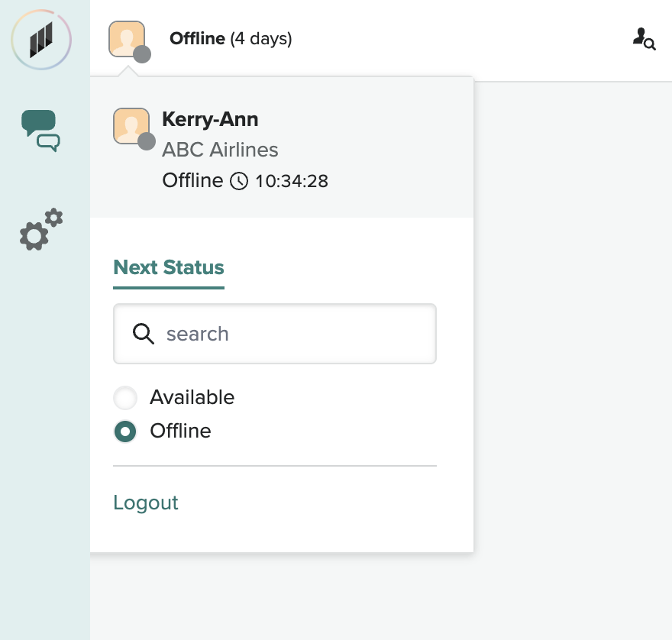
Task: Click Kerry-Ann's profile avatar in panel
Action: click(x=131, y=126)
